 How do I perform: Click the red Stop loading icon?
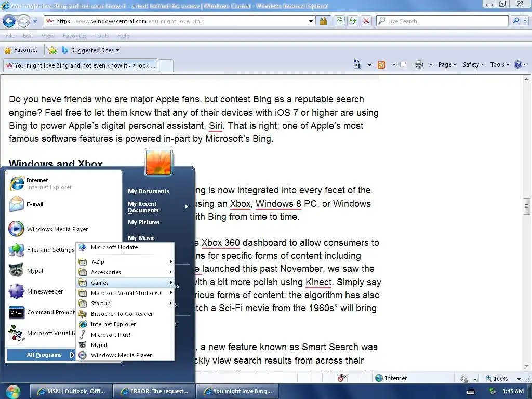[366, 21]
